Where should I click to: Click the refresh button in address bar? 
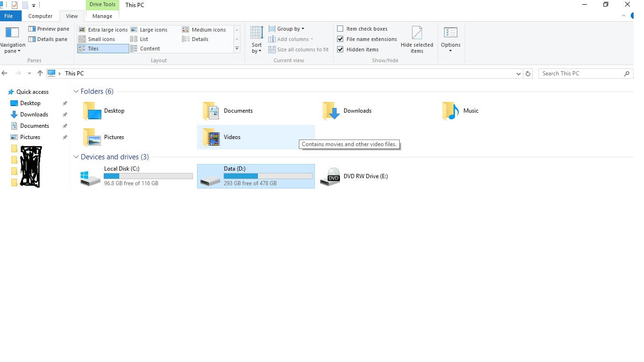[x=528, y=74]
